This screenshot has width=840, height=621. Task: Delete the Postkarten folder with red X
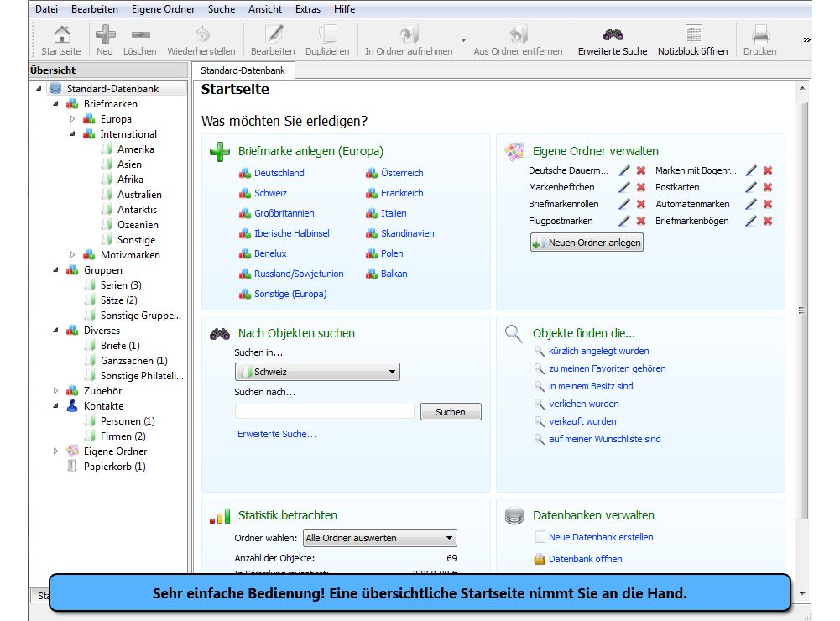[768, 187]
